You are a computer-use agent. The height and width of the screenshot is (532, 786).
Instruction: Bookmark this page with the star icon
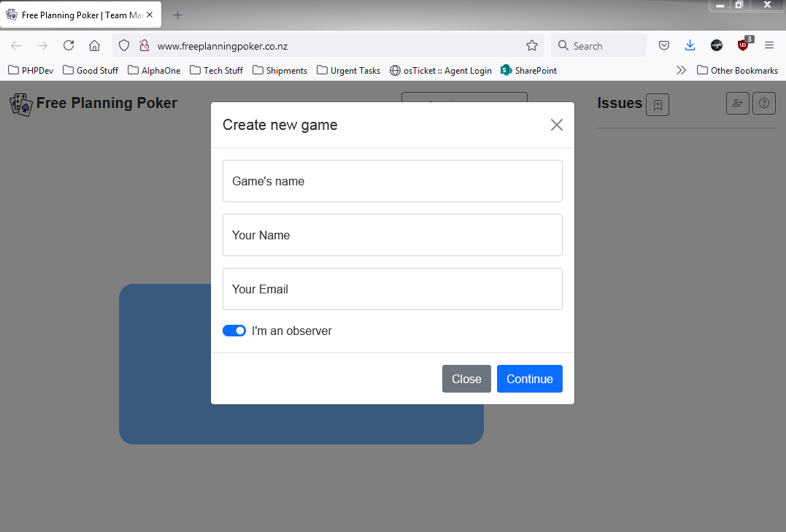[x=532, y=46]
